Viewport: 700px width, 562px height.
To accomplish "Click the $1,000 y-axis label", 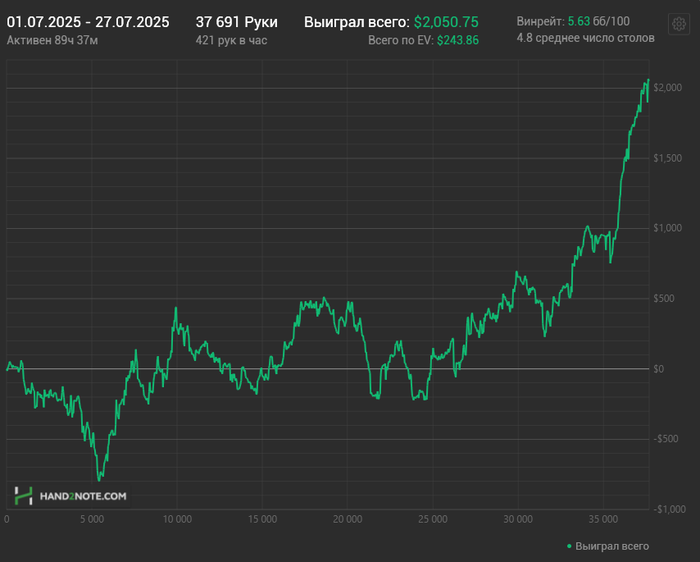I will (x=667, y=228).
